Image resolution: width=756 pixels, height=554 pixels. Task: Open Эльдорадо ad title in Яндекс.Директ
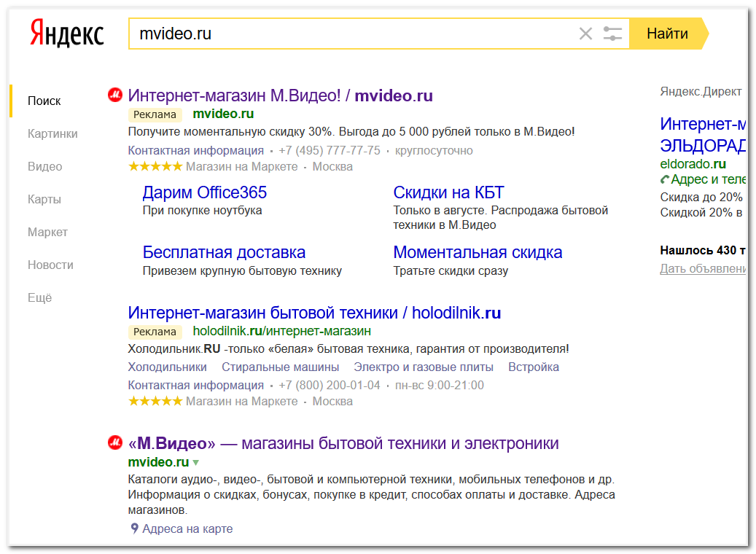coord(703,135)
